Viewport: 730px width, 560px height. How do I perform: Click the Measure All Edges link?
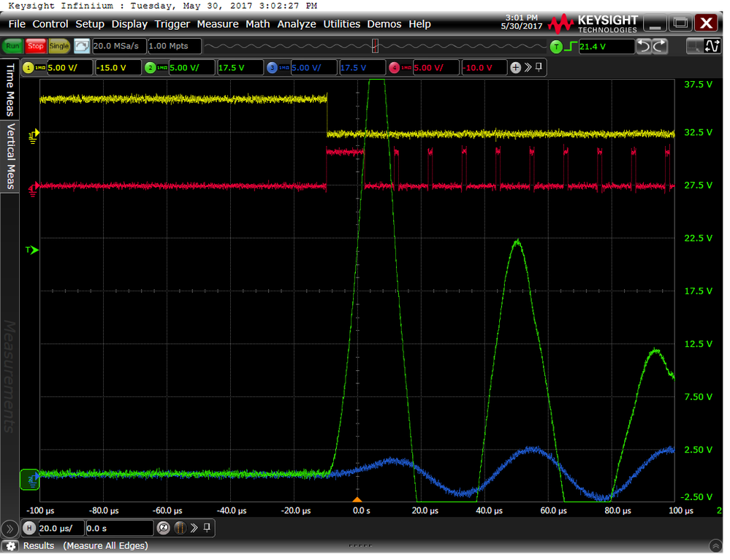(x=105, y=545)
